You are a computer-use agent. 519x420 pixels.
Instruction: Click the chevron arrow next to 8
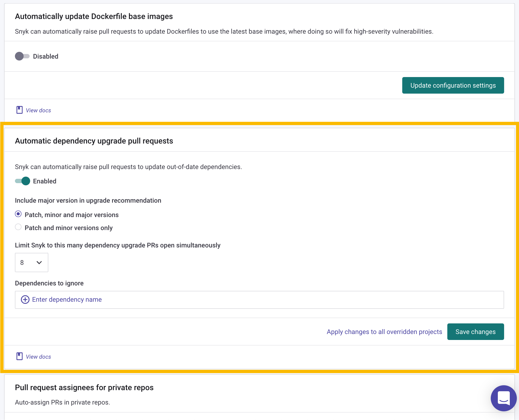(39, 262)
